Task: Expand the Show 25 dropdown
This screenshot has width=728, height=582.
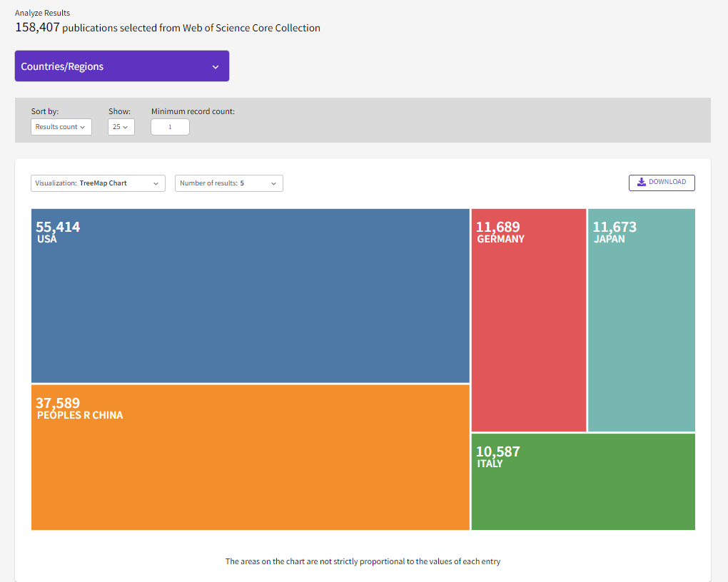Action: [121, 127]
